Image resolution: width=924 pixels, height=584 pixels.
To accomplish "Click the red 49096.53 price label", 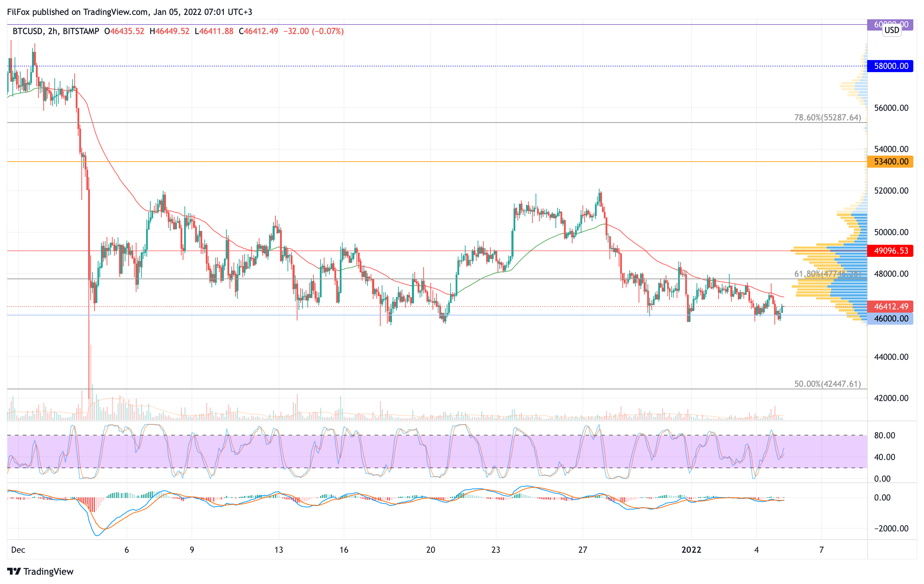I will click(890, 251).
